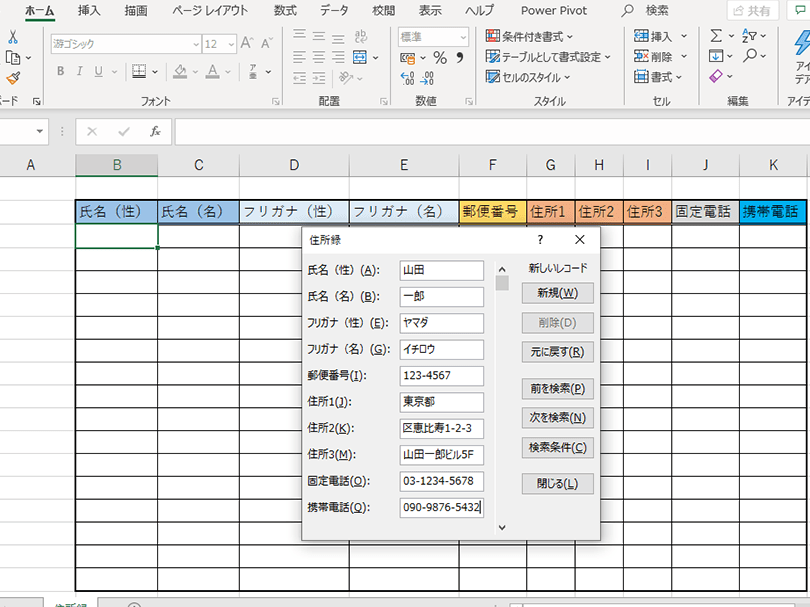Click the Copy icon in clipboard group
Viewport: 810px width, 607px height.
click(13, 58)
